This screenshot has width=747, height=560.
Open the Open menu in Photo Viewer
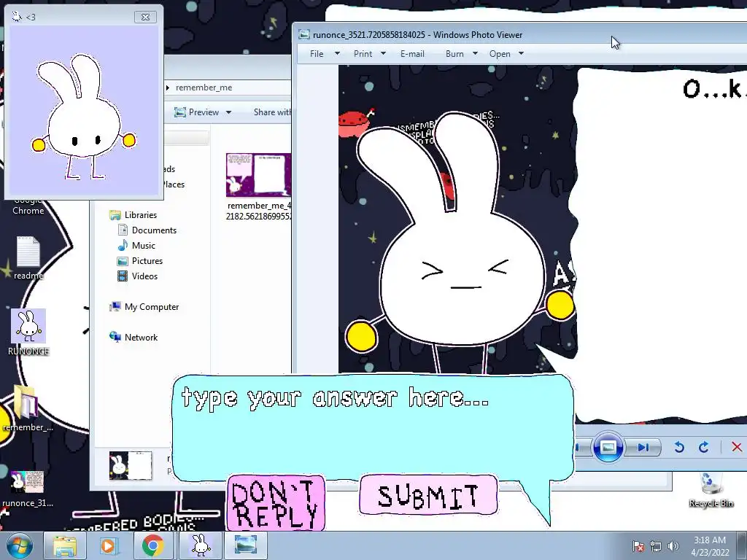point(500,54)
